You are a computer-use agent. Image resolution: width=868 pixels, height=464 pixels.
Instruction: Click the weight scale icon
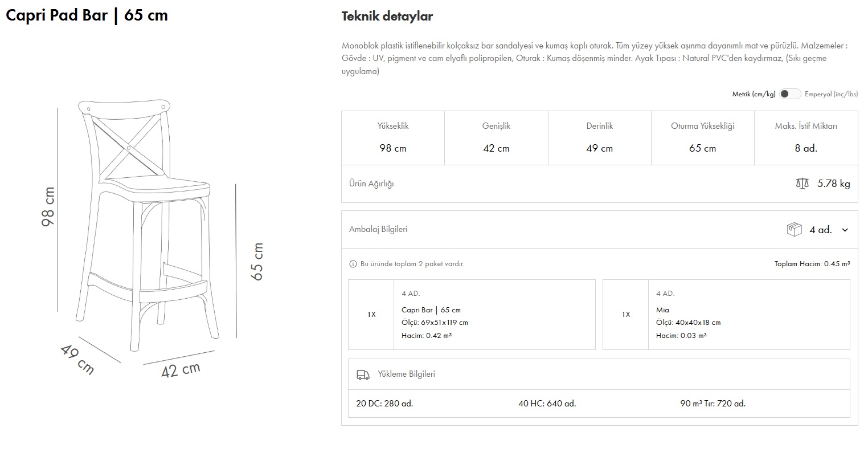[x=802, y=184]
